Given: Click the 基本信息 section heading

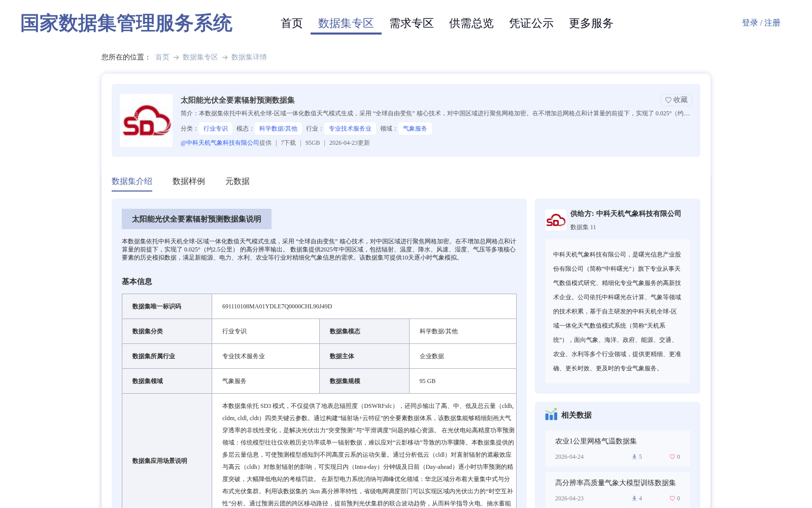Looking at the screenshot, I should [137, 281].
